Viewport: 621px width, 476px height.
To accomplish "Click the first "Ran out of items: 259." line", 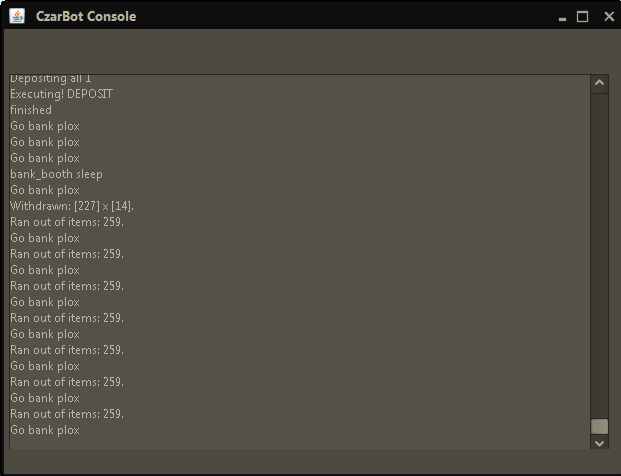I will pyautogui.click(x=66, y=222).
